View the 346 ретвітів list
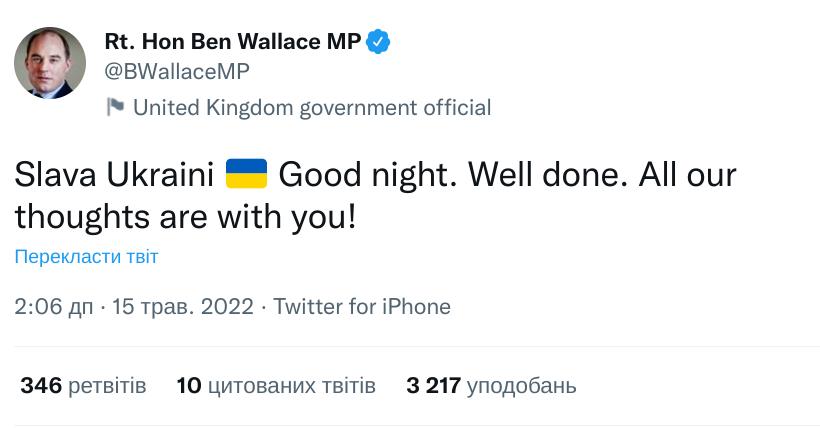The width and height of the screenshot is (820, 428). (x=84, y=385)
